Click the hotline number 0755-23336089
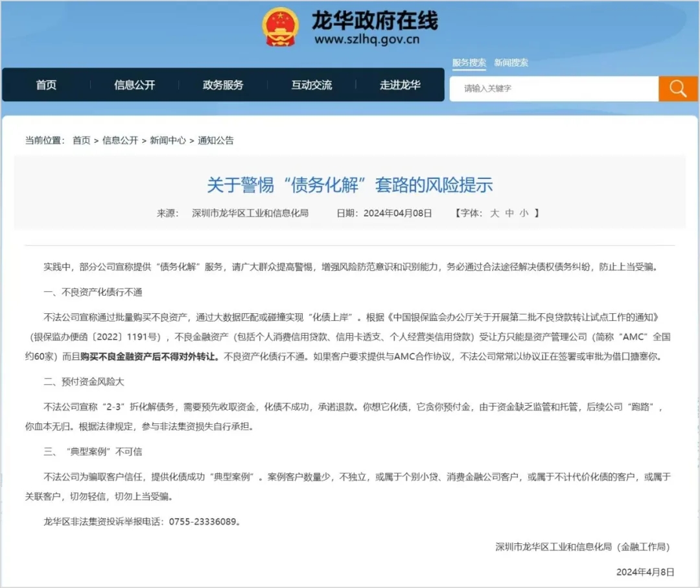700x588 pixels. point(202,522)
